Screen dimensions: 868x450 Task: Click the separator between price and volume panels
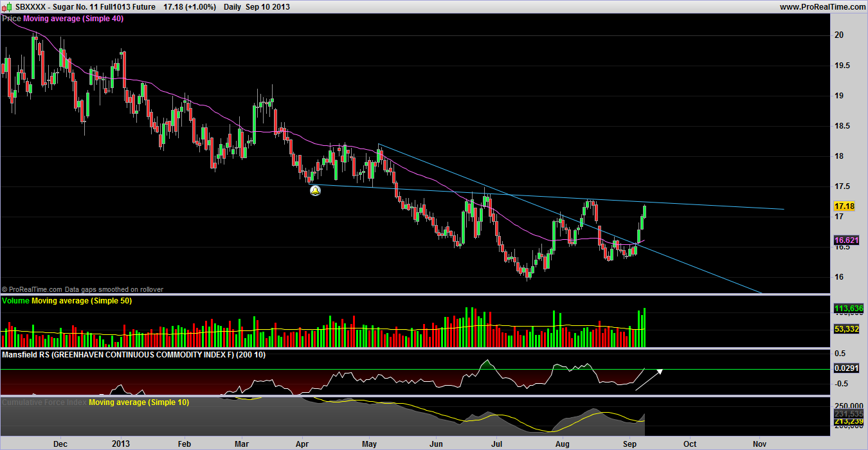click(411, 294)
